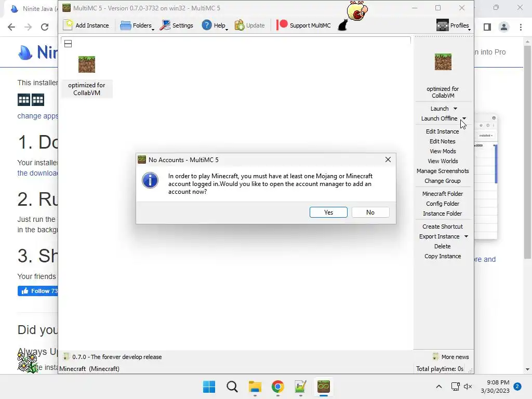
Task: Open the Instance Folder
Action: tap(443, 213)
